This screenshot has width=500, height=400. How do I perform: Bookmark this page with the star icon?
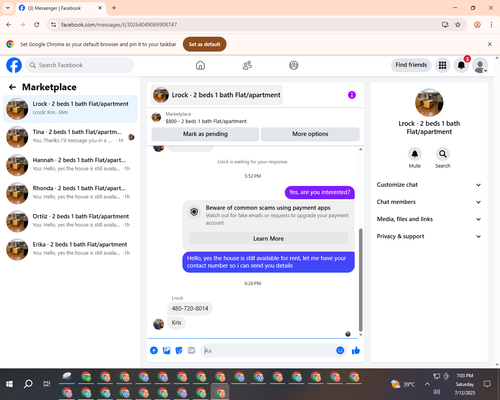click(x=458, y=25)
